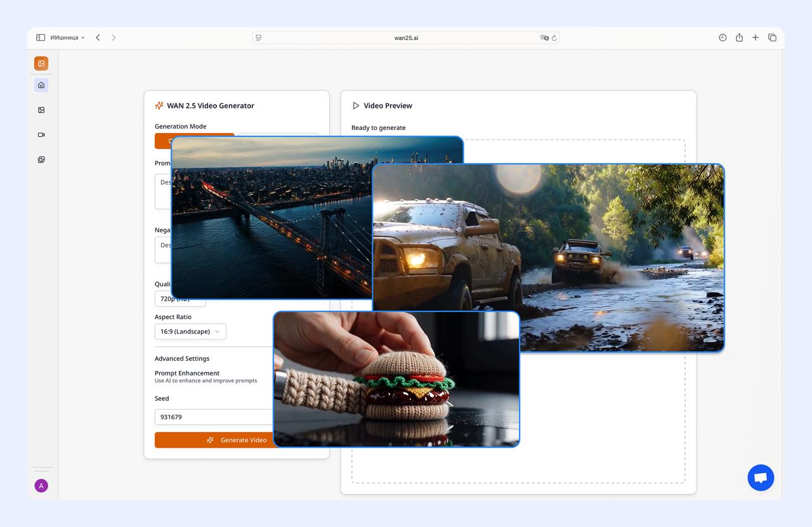The width and height of the screenshot is (812, 527).
Task: Click the "Prompt Enhancement" label
Action: 187,373
